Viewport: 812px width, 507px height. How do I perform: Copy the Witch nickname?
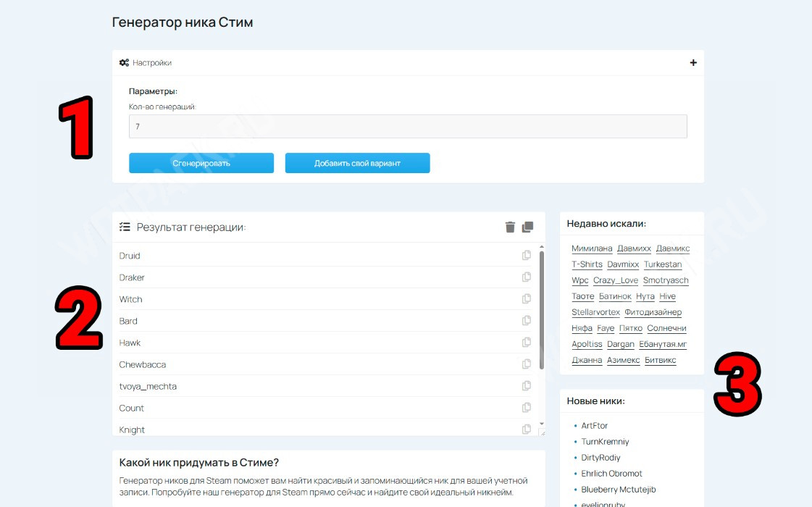click(527, 298)
